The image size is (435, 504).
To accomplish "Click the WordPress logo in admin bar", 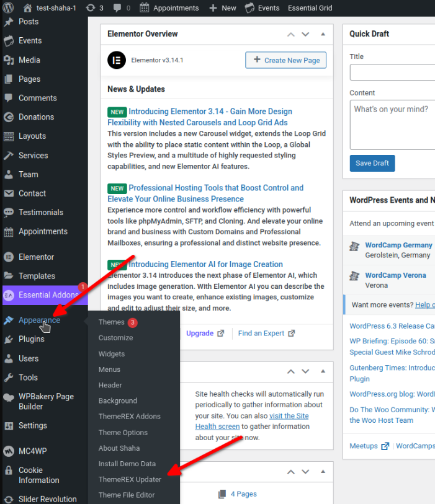I will pos(8,7).
